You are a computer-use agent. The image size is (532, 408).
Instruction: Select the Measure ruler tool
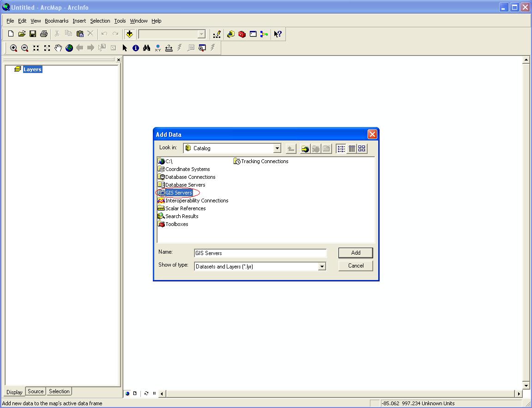coord(169,48)
